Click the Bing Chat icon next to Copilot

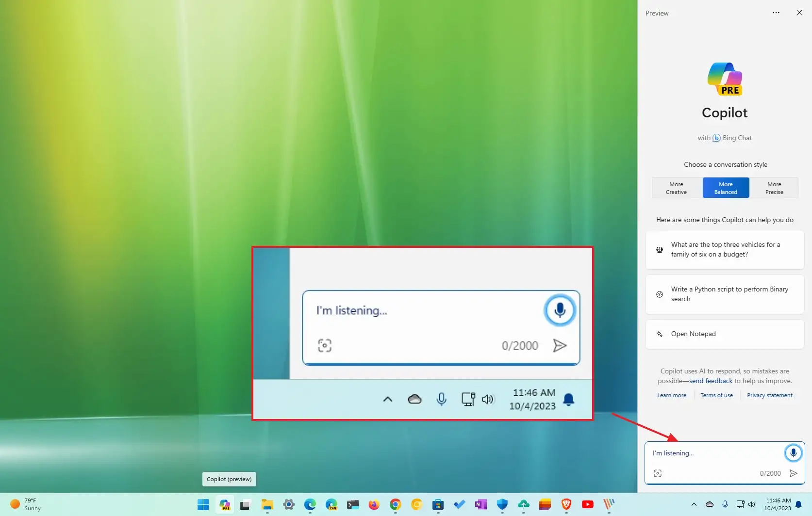716,138
